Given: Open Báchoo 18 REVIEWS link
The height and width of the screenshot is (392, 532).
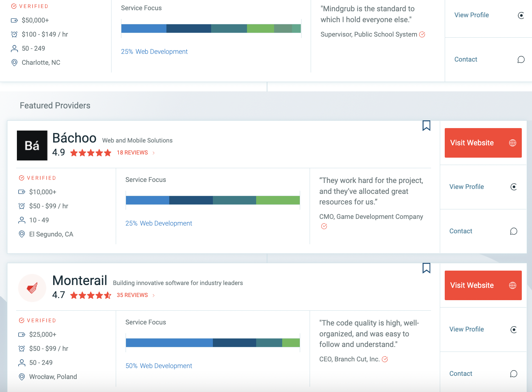Looking at the screenshot, I should (x=132, y=153).
